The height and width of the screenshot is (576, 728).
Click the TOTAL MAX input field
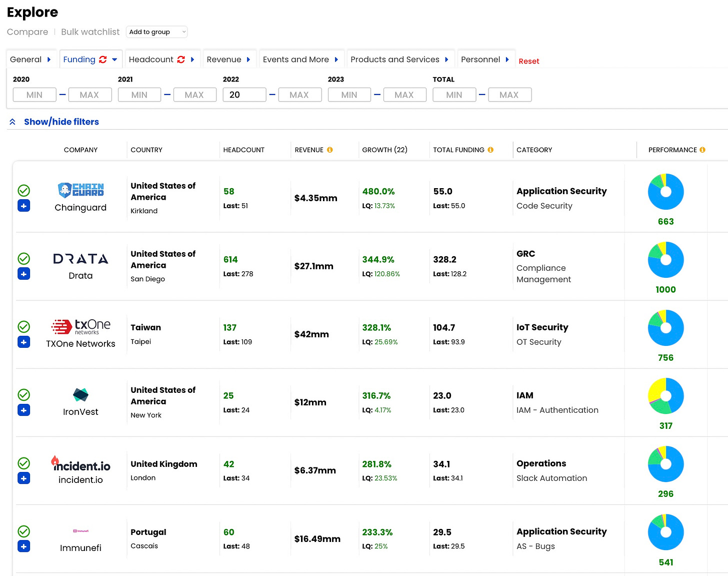[509, 95]
